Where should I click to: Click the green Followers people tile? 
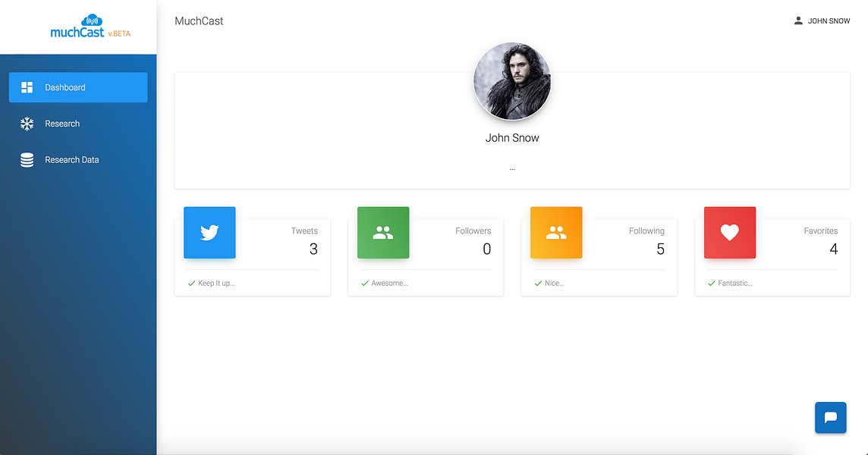pyautogui.click(x=383, y=233)
